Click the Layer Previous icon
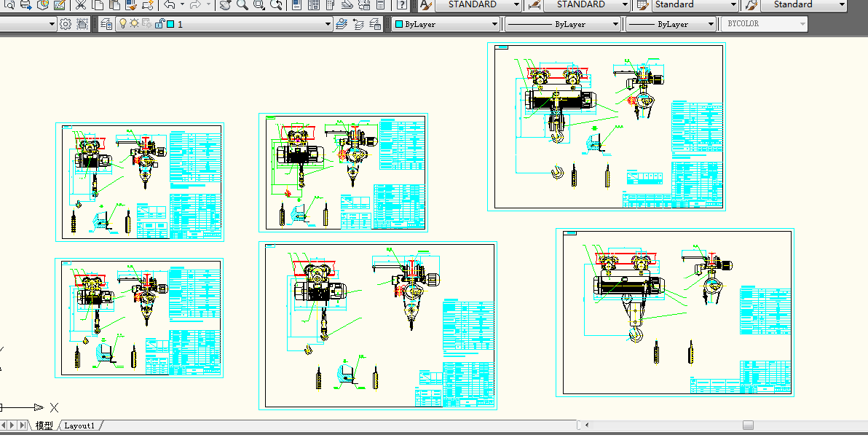This screenshot has height=443, width=868. click(358, 24)
